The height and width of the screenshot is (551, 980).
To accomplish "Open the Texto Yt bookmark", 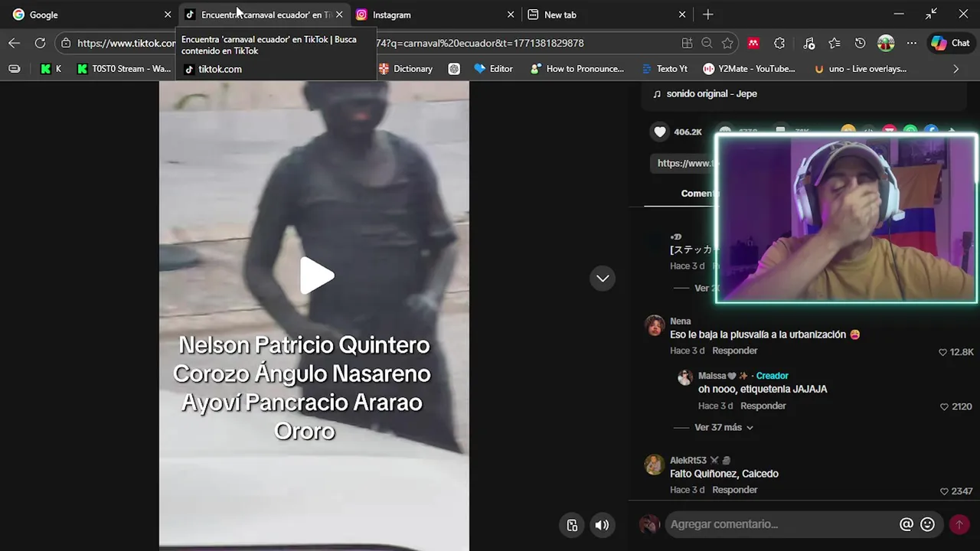I will click(x=664, y=69).
